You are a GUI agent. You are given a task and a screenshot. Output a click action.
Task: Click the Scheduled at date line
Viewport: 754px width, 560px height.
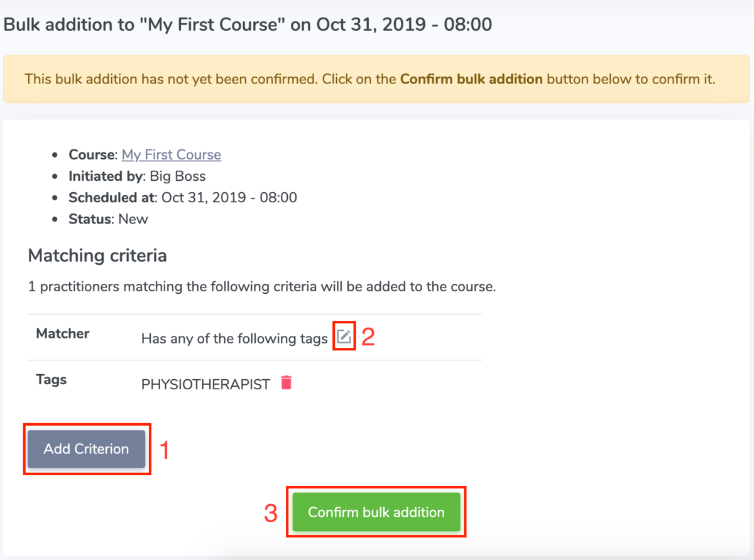pyautogui.click(x=182, y=198)
